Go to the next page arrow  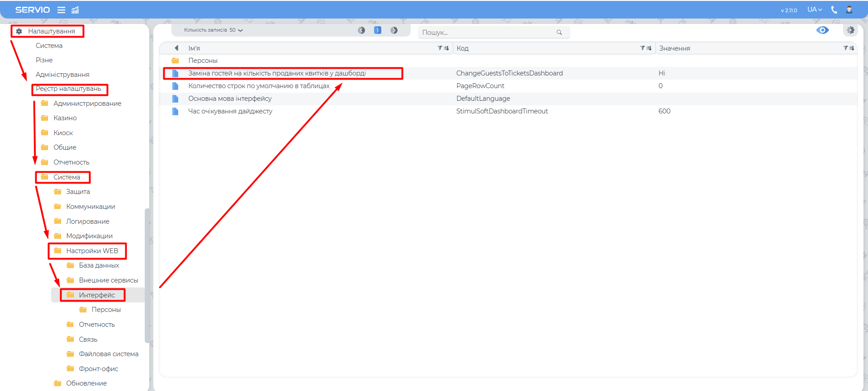pos(394,30)
